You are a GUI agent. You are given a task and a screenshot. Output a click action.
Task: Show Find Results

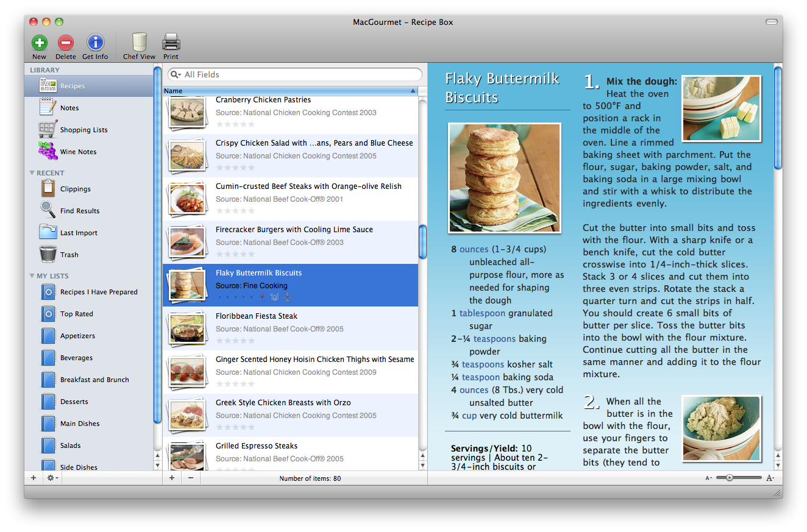pos(89,211)
